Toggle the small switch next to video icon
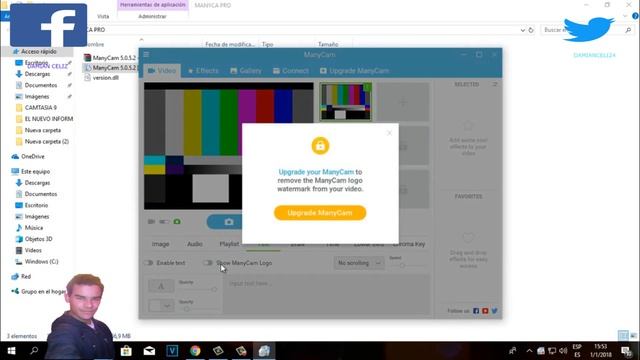640x360 pixels. coord(164,222)
